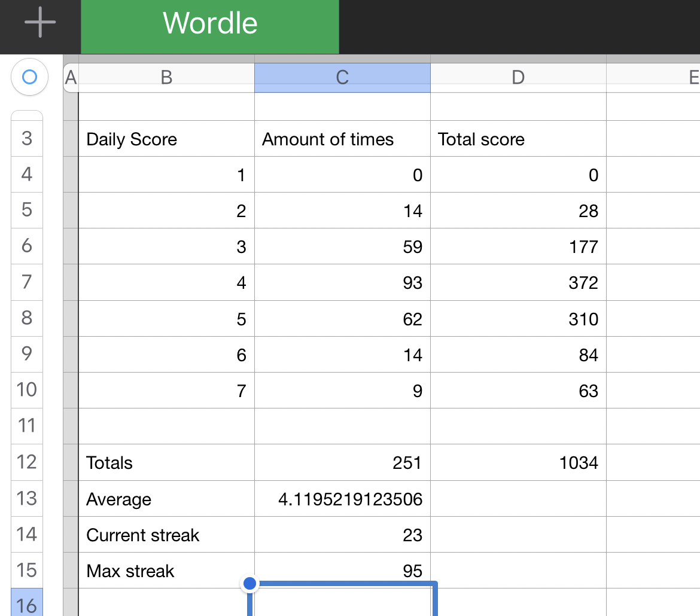
Task: Select row 11 header
Action: (27, 426)
